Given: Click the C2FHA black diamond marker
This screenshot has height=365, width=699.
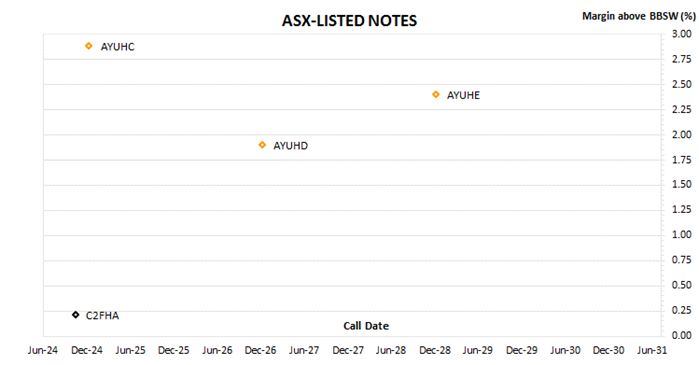Looking at the screenshot, I should (76, 315).
